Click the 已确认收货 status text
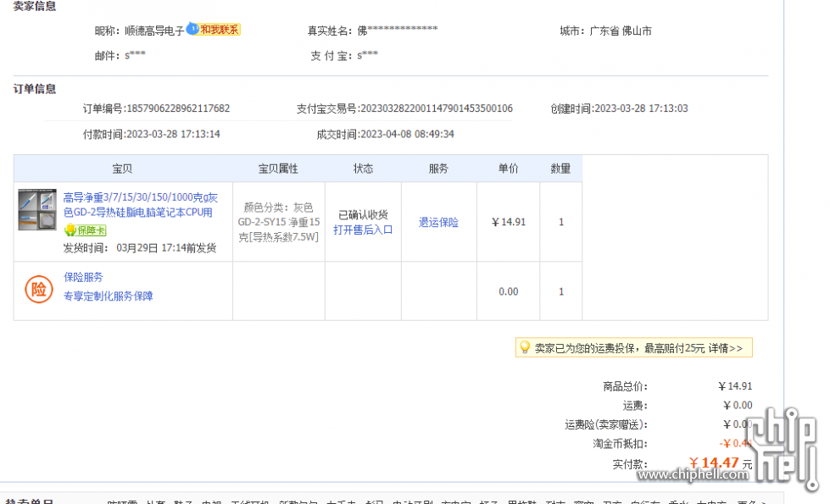 (x=363, y=214)
